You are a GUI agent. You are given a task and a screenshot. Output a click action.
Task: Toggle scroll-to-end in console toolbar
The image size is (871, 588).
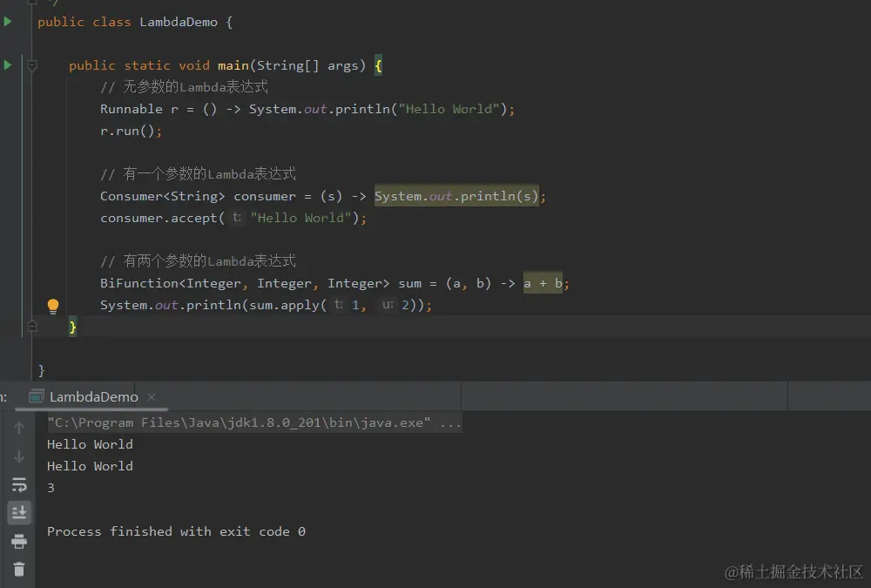[x=19, y=512]
